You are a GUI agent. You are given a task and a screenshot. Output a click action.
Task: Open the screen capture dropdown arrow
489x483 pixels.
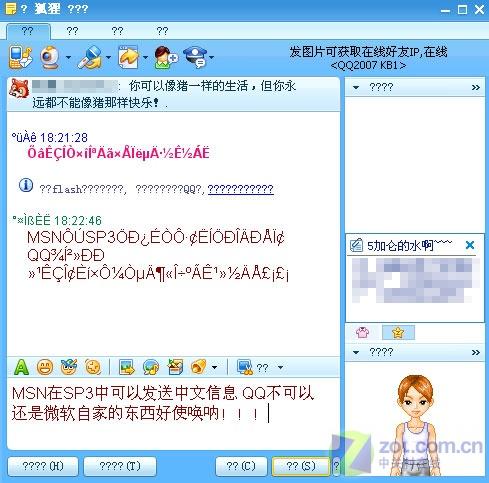coord(281,368)
